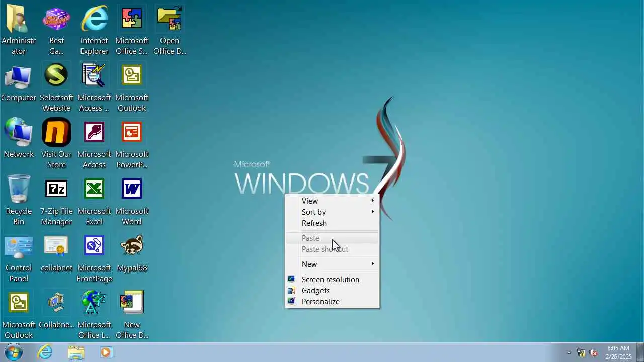Select the Microsoft Office S... puzzle icon
The image size is (644, 362).
(x=132, y=30)
